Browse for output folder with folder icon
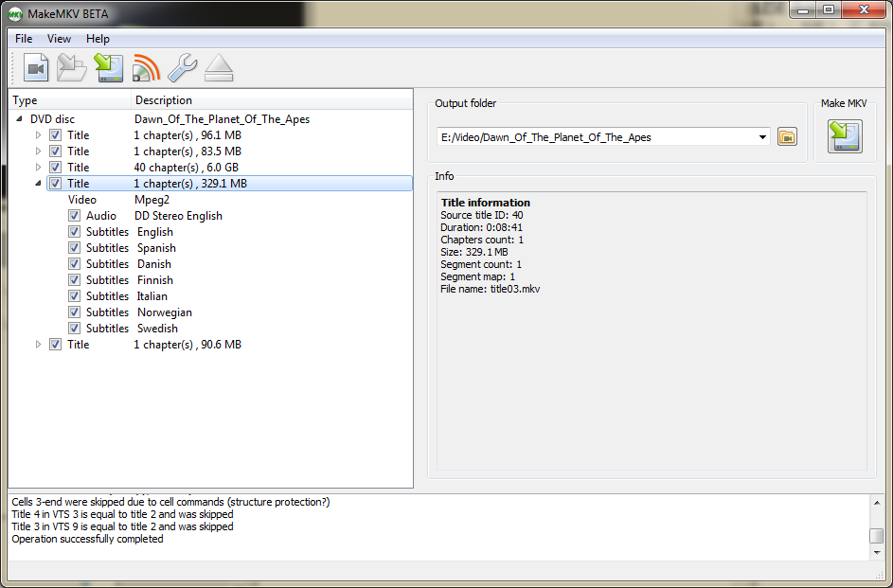This screenshot has height=588, width=893. [787, 136]
